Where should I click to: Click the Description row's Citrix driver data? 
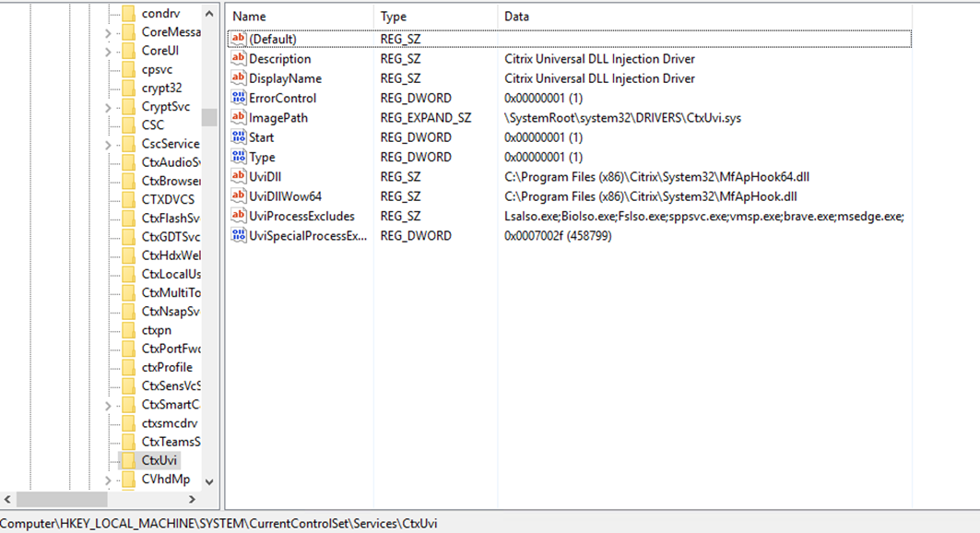click(x=599, y=59)
